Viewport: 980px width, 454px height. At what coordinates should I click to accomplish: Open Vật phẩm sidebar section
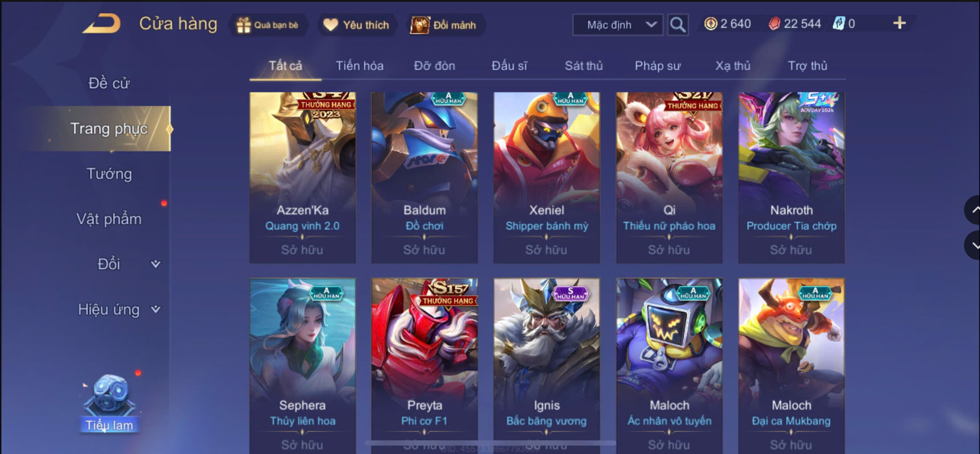[109, 219]
